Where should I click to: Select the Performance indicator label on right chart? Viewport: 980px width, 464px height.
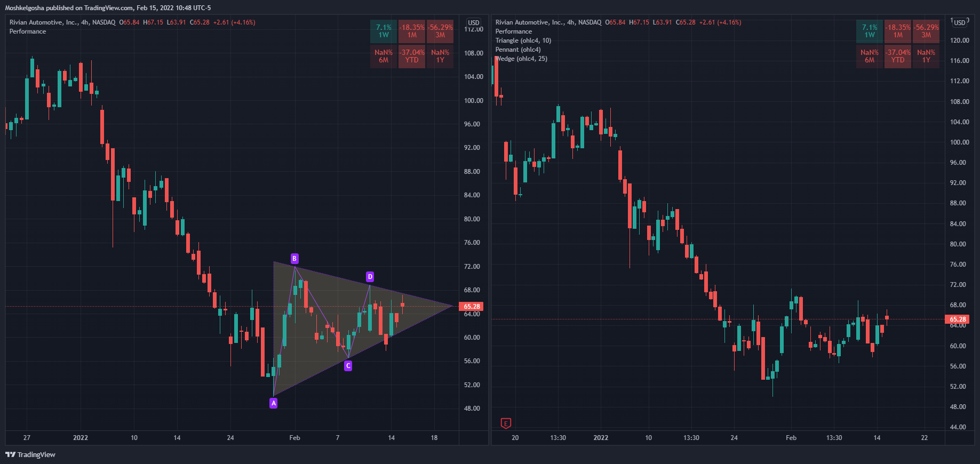[x=514, y=31]
